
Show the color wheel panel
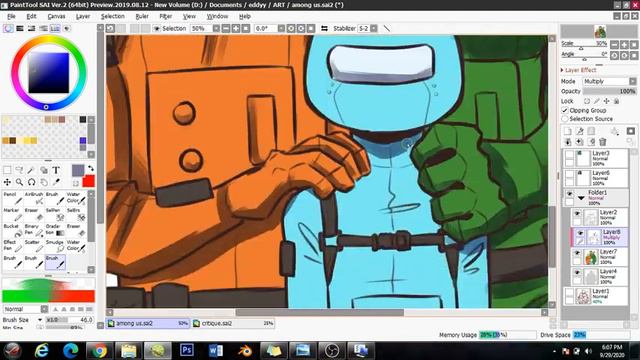click(8, 29)
